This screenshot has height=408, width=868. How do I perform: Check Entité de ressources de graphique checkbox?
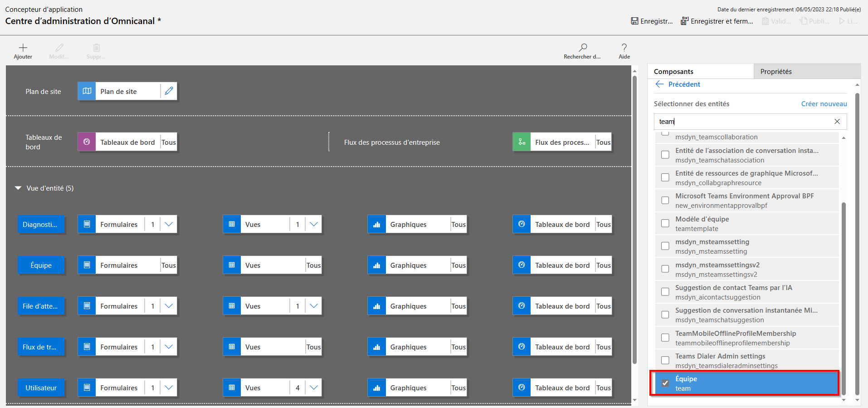[665, 177]
